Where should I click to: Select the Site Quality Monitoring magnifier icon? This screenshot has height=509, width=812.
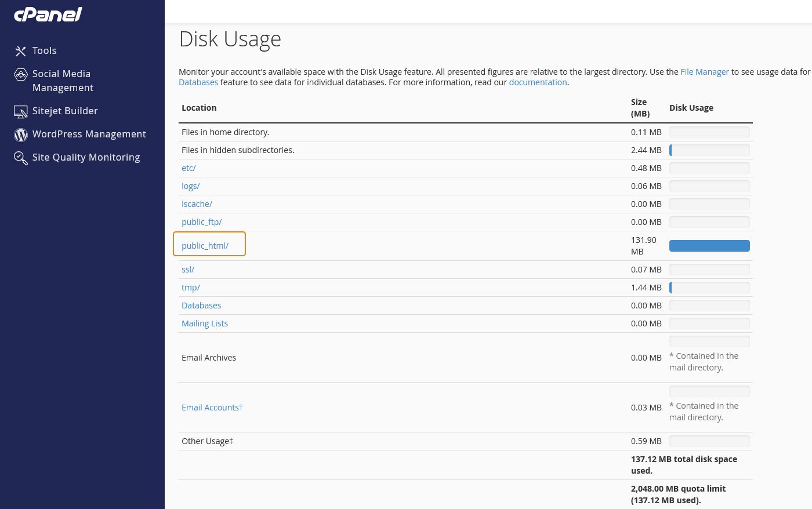21,157
